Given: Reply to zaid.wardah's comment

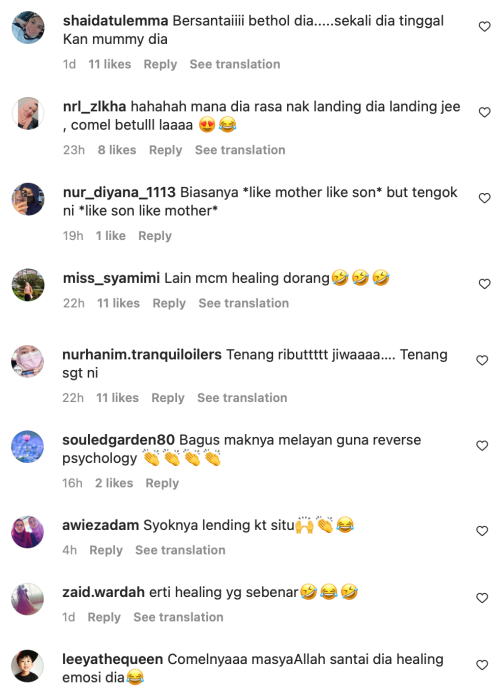Looking at the screenshot, I should click(x=104, y=617).
